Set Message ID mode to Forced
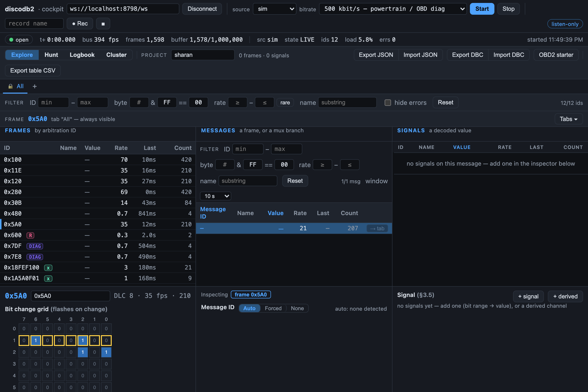588x392 pixels. (x=273, y=308)
